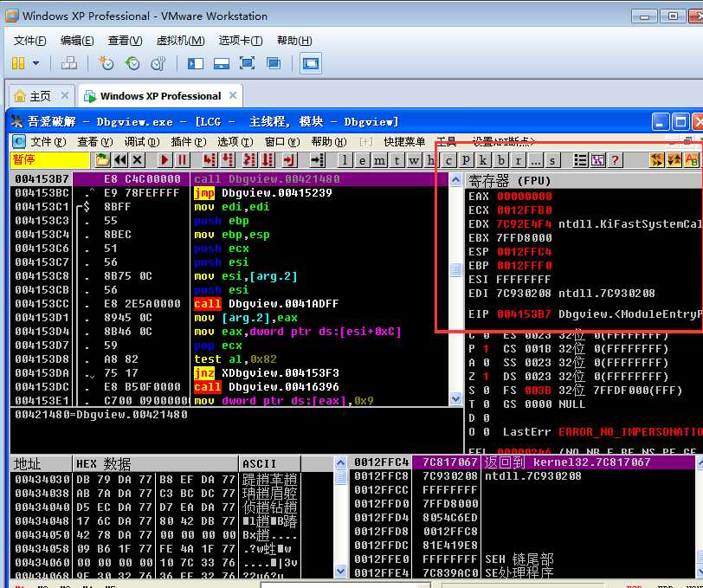This screenshot has width=703, height=588.
Task: Open Windows list with w button
Action: click(x=414, y=160)
